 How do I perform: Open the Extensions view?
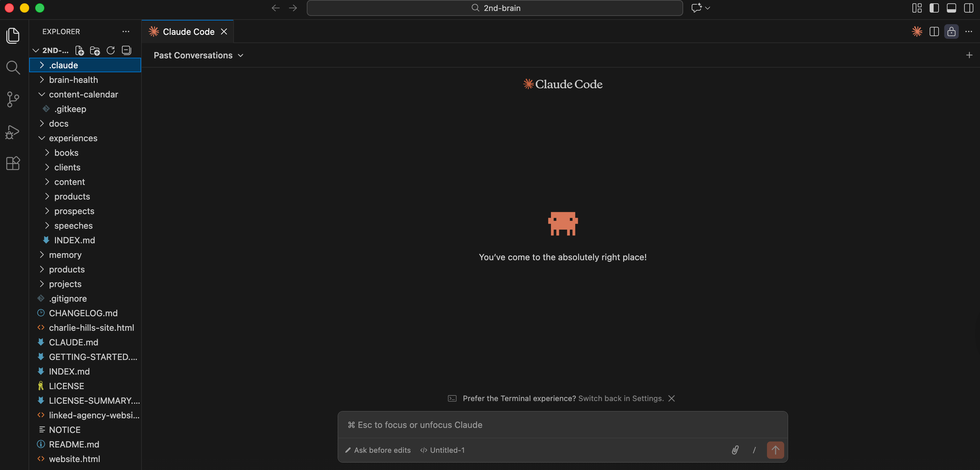(13, 163)
